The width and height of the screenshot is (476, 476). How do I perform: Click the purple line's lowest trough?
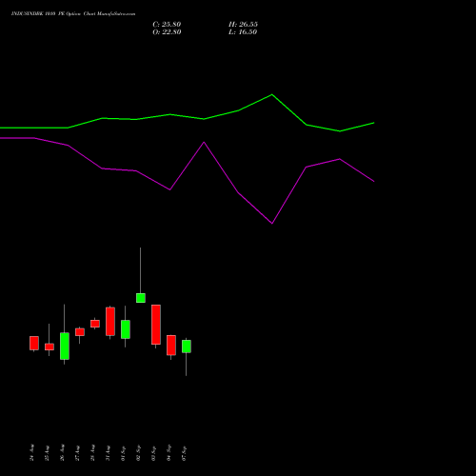click(272, 224)
